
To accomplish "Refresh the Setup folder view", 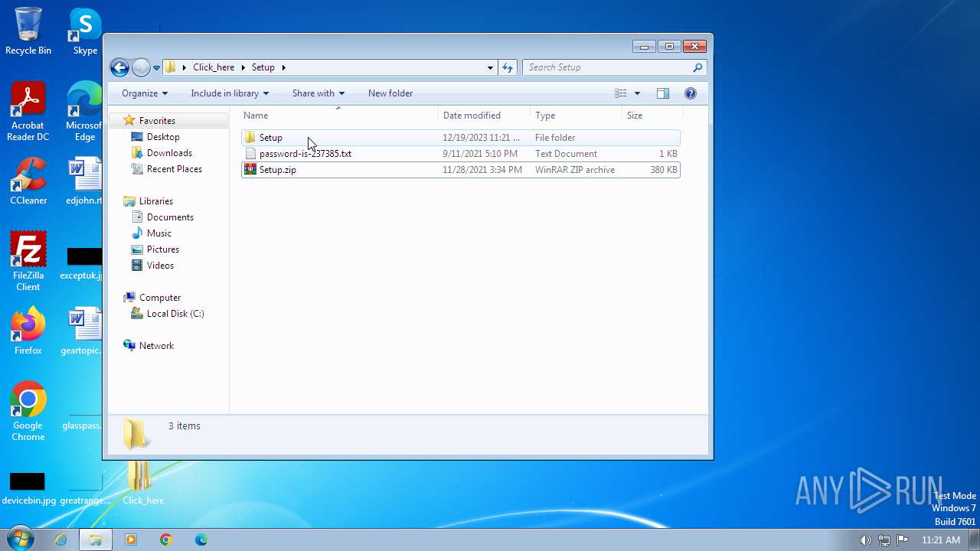I will click(508, 67).
